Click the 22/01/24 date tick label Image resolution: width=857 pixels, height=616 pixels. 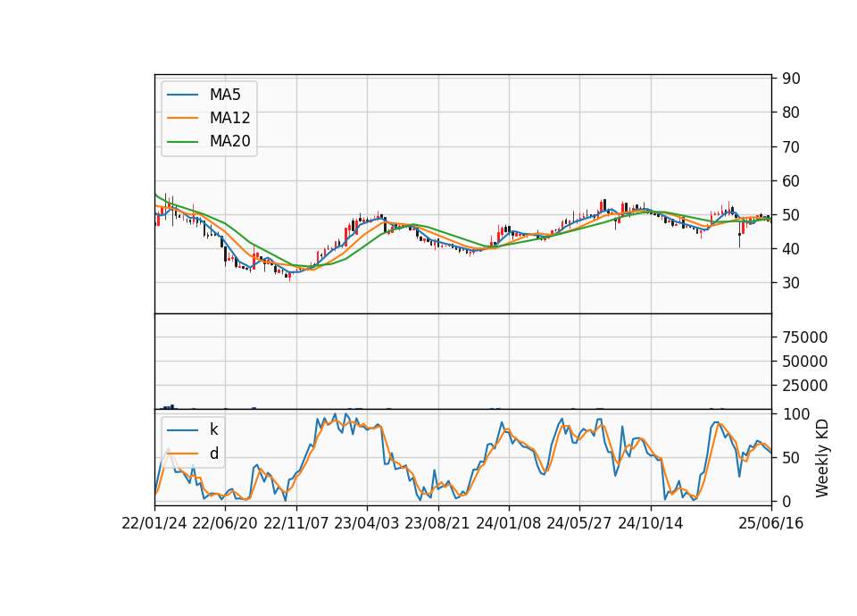(154, 523)
